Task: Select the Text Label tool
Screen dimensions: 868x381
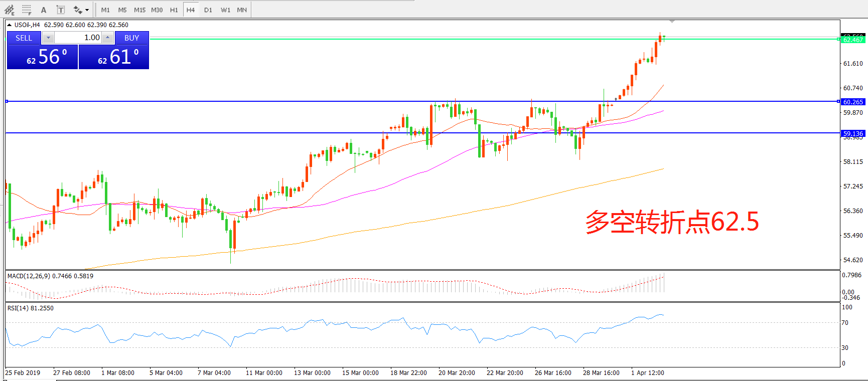Action: pyautogui.click(x=61, y=10)
